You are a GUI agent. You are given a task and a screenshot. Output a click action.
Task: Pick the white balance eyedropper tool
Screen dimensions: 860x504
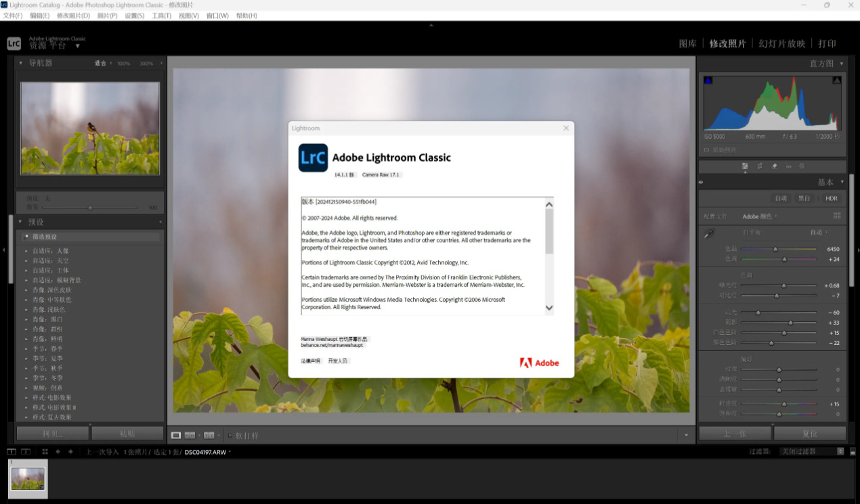[x=709, y=233]
